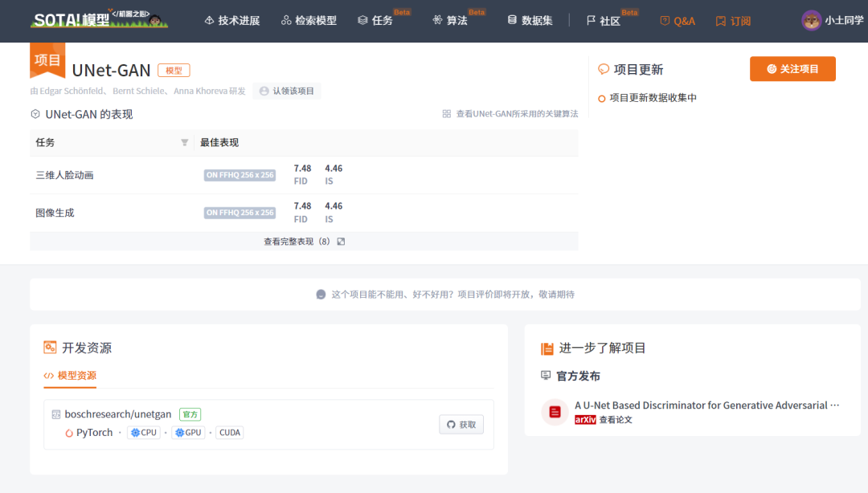Click the 最佳表现 column header

point(219,143)
